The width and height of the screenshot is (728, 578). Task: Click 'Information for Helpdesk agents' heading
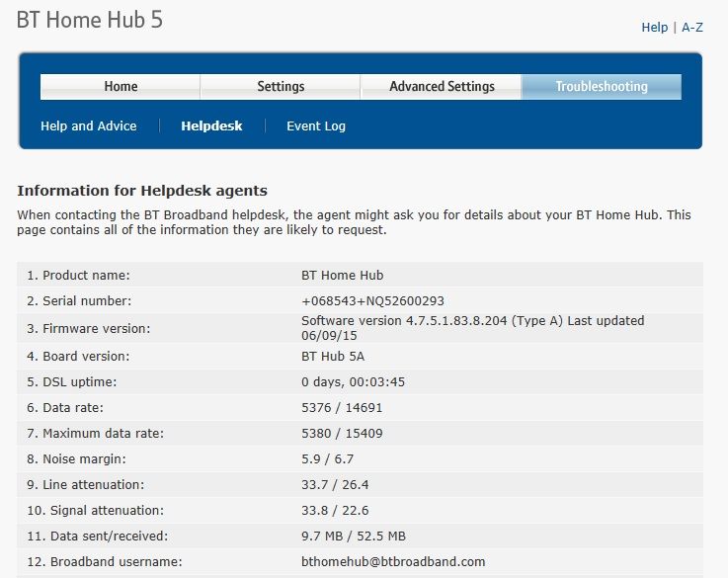(x=142, y=191)
